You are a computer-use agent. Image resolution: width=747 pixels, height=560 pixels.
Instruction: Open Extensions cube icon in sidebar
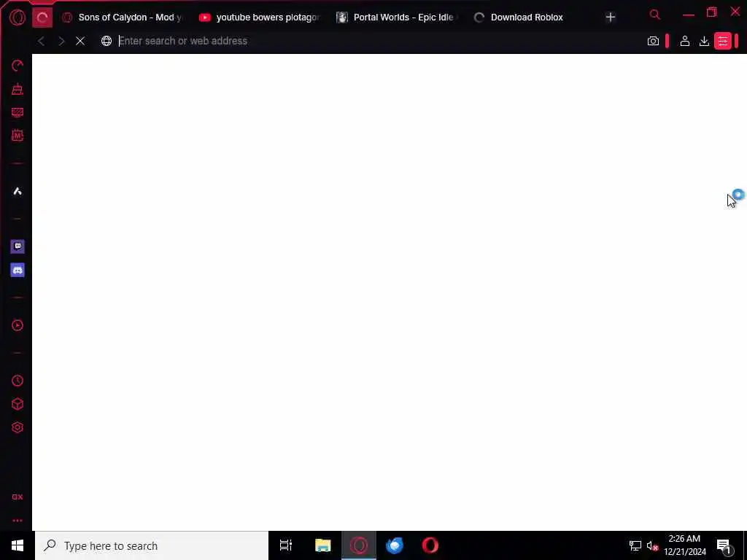[x=18, y=404]
